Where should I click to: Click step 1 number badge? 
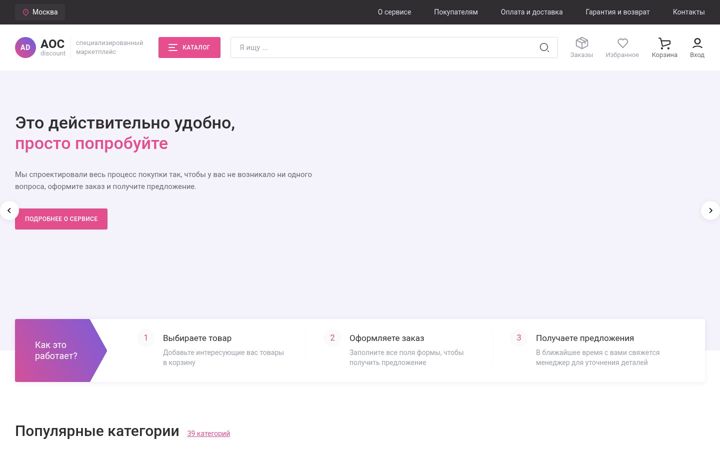point(146,338)
